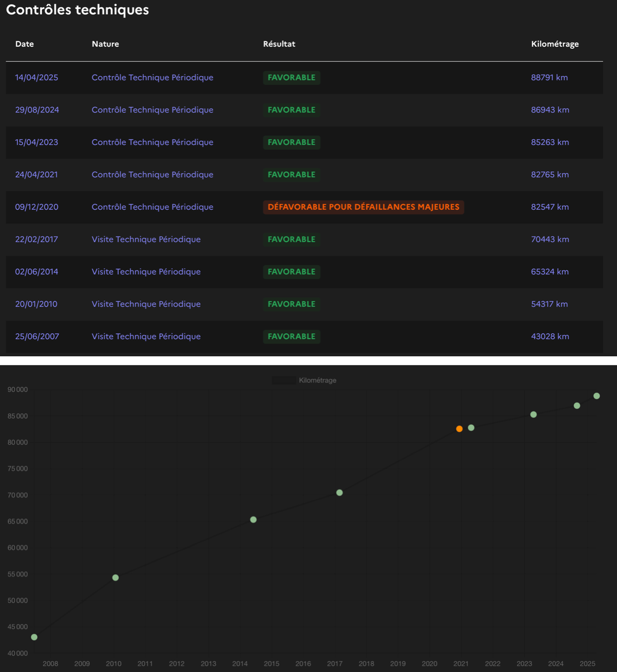Image resolution: width=617 pixels, height=672 pixels.
Task: Click the FAVORABLE badge for 14/04/2025
Action: [292, 78]
